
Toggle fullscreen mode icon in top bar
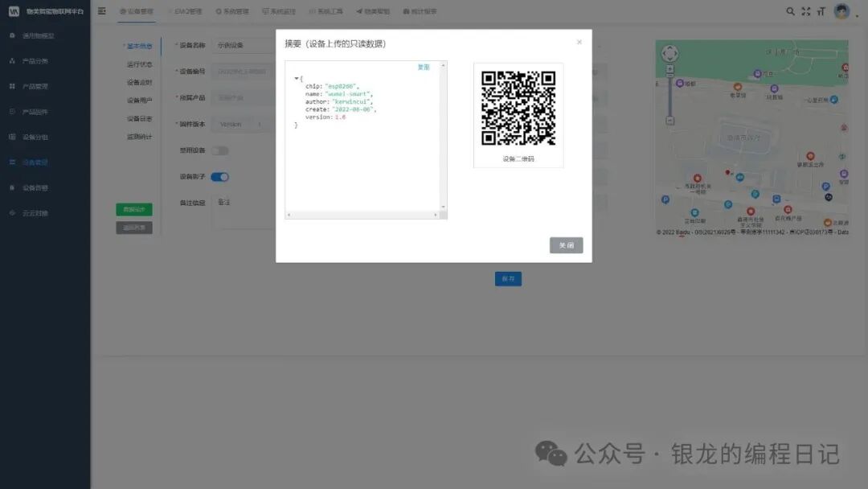pyautogui.click(x=806, y=11)
